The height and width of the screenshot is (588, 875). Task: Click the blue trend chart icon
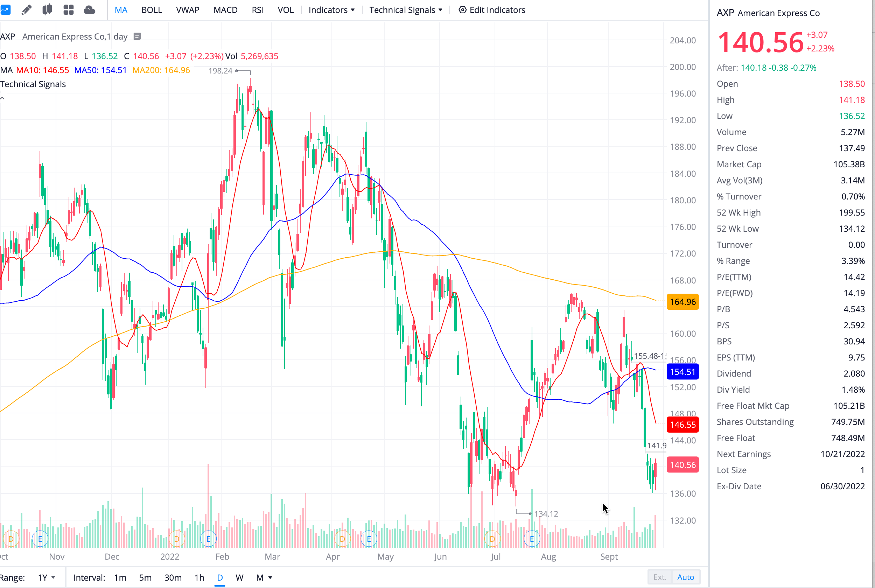coord(6,10)
